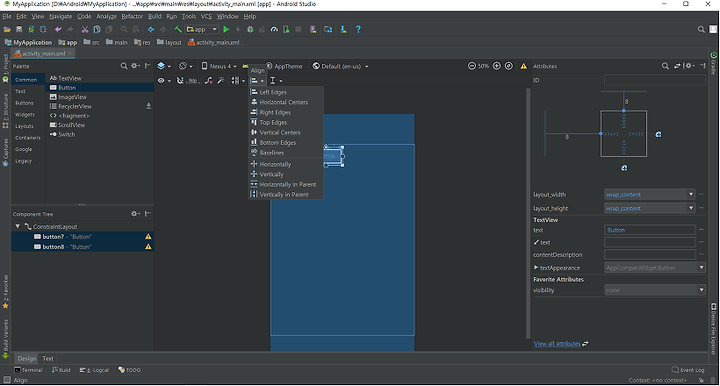Open the orientation dropdown in design toolbar
720x386 pixels.
tap(186, 66)
